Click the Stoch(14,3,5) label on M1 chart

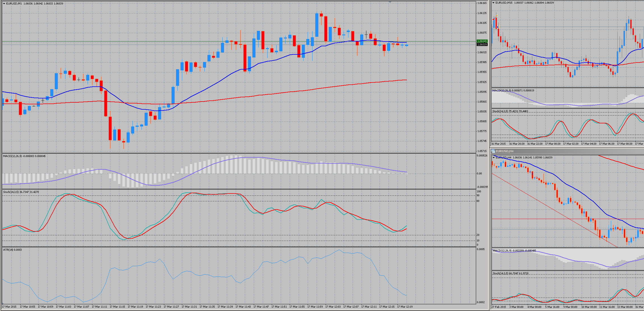click(x=11, y=192)
